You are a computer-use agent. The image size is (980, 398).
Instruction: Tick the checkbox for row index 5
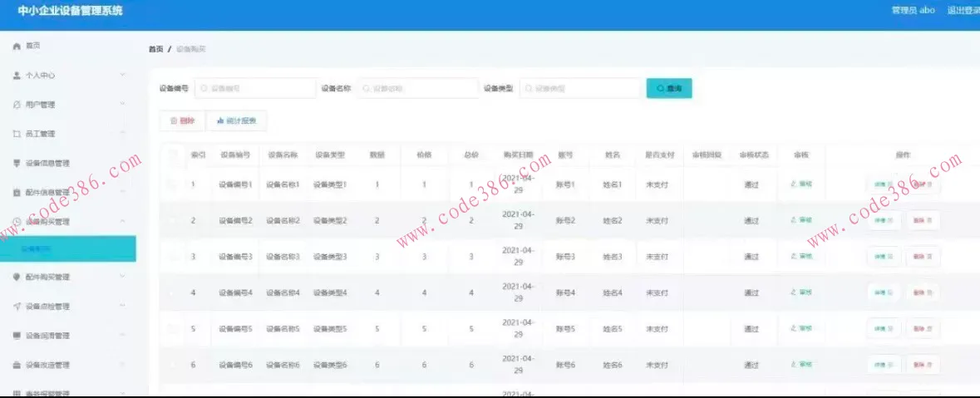(x=173, y=328)
